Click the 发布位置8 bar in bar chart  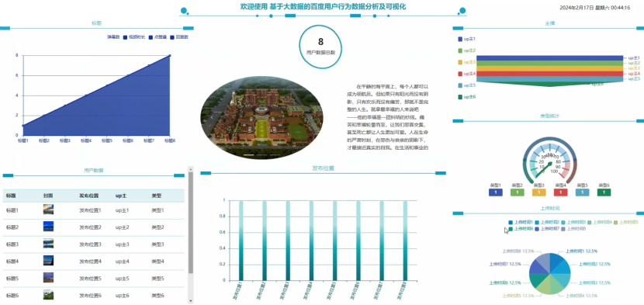(x=405, y=241)
